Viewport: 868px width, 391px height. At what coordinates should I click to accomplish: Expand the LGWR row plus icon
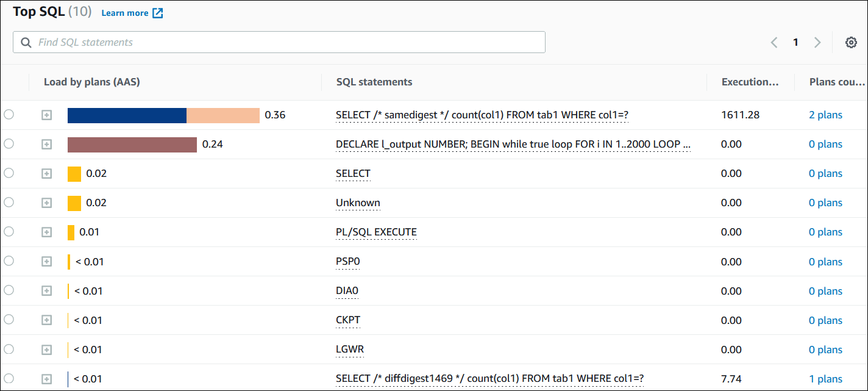click(x=46, y=350)
